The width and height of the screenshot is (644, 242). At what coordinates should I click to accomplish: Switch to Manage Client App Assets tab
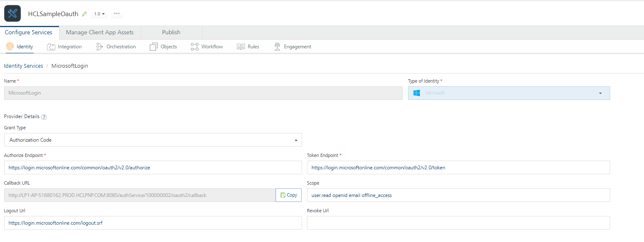[x=100, y=33]
